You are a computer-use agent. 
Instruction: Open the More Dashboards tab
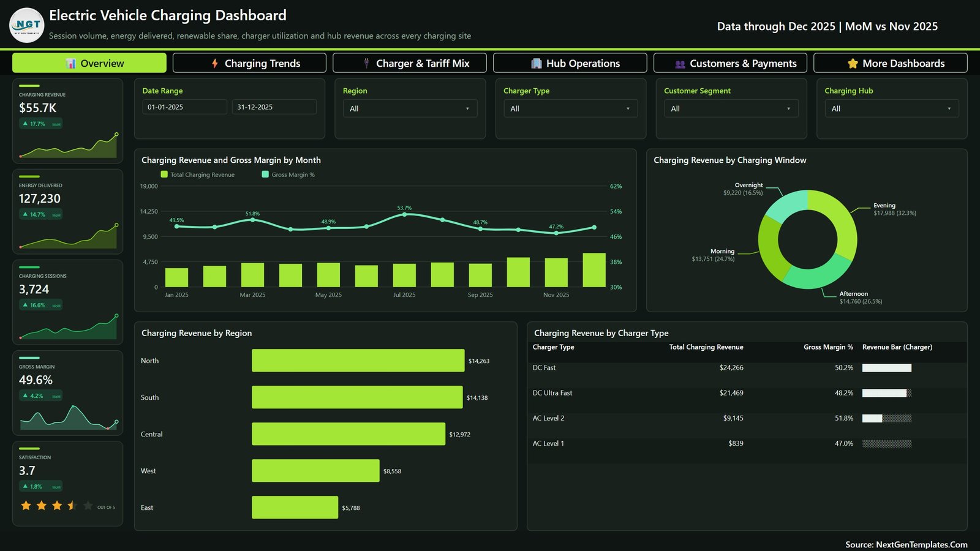[x=891, y=63]
